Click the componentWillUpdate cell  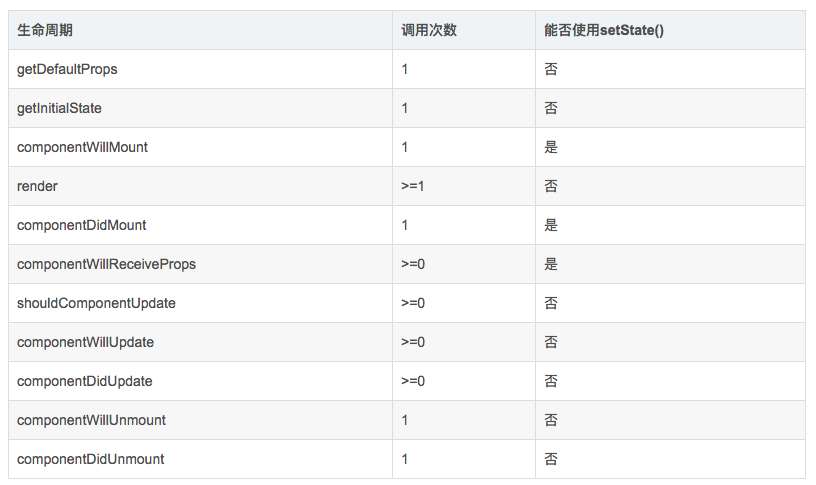click(85, 342)
